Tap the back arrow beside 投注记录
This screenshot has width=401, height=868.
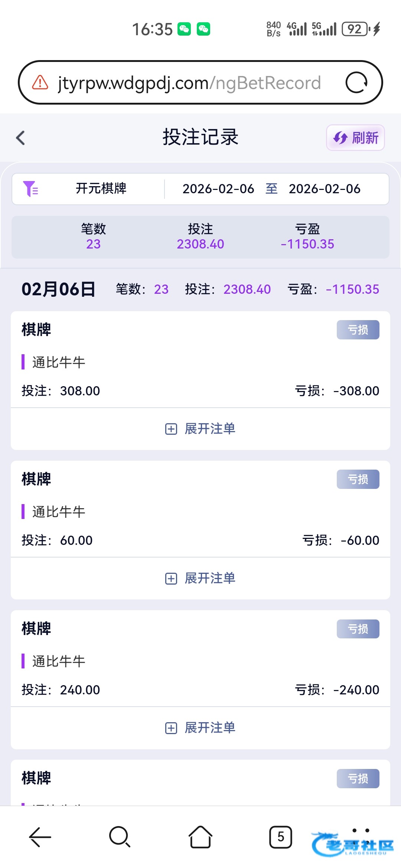click(21, 138)
